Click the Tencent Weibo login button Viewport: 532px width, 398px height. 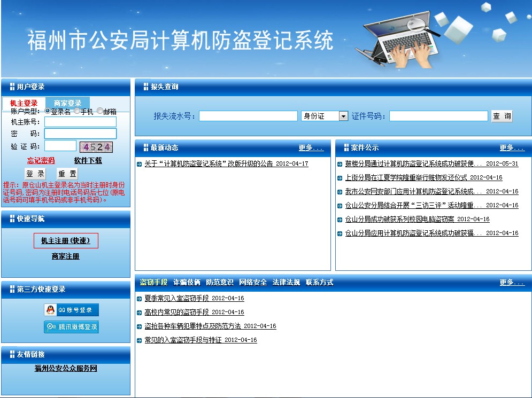pyautogui.click(x=71, y=327)
